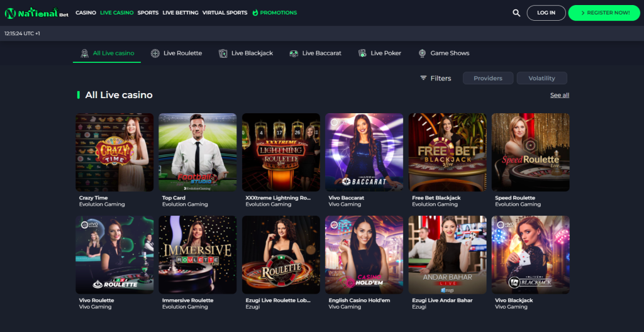Open the Vivo Baccarat thumbnail
This screenshot has height=332, width=644.
[364, 152]
